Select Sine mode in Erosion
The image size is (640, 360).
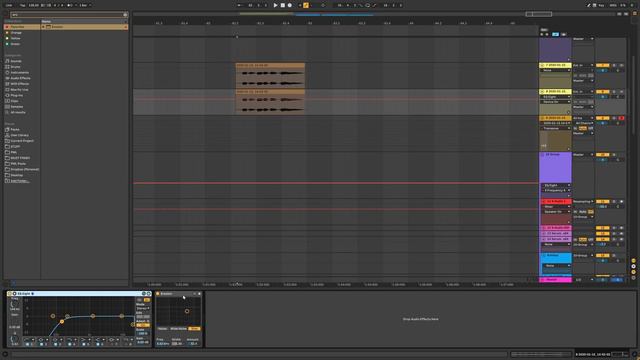tap(194, 329)
